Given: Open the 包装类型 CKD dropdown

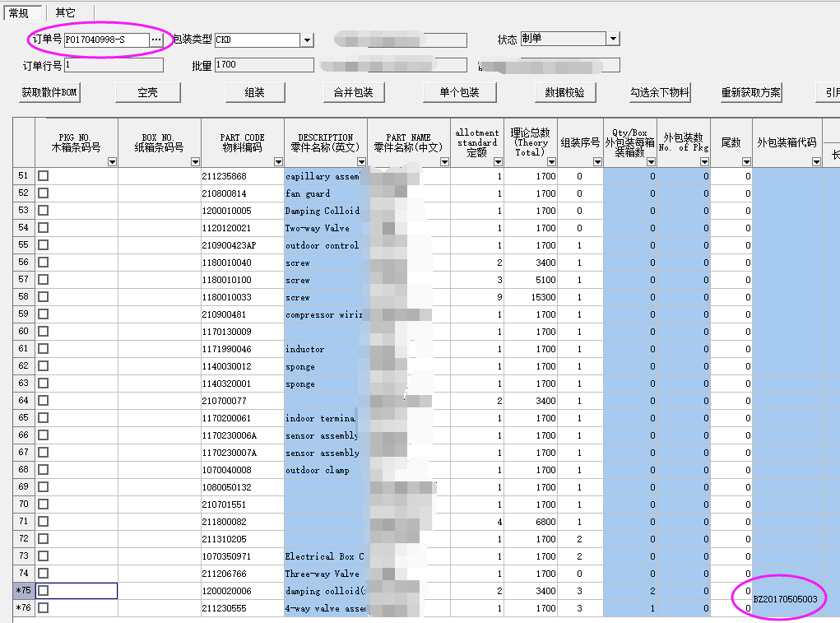Looking at the screenshot, I should [307, 40].
